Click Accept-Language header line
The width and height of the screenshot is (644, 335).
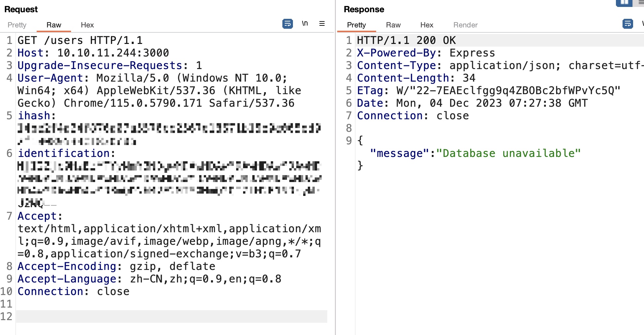(149, 279)
